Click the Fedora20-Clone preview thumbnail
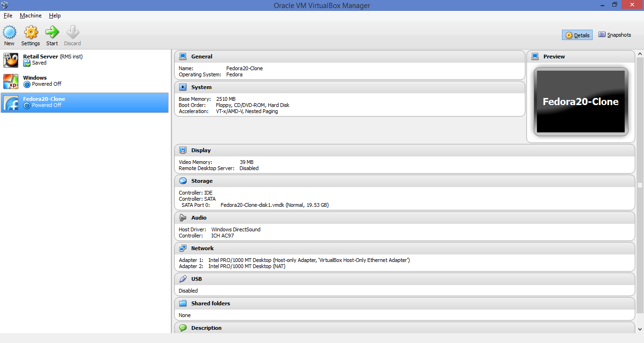Viewport: 644px width, 343px height. tap(581, 102)
